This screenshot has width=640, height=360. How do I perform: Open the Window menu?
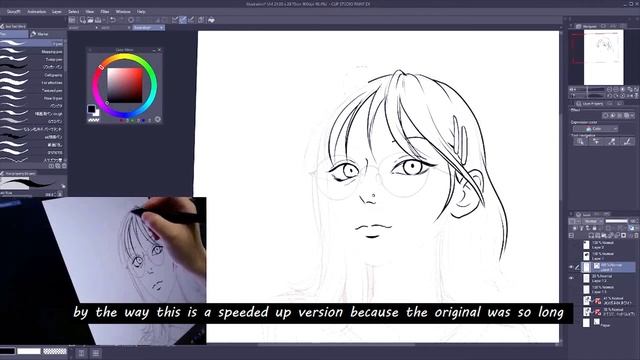(x=123, y=11)
